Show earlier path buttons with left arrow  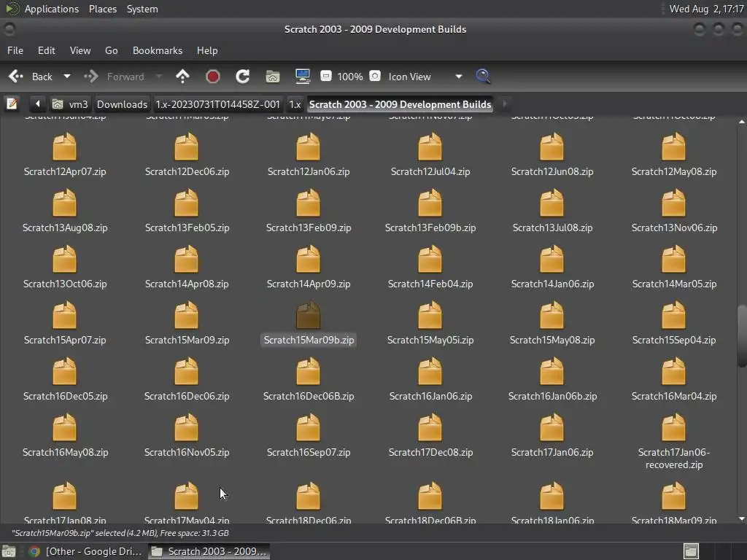pyautogui.click(x=37, y=104)
